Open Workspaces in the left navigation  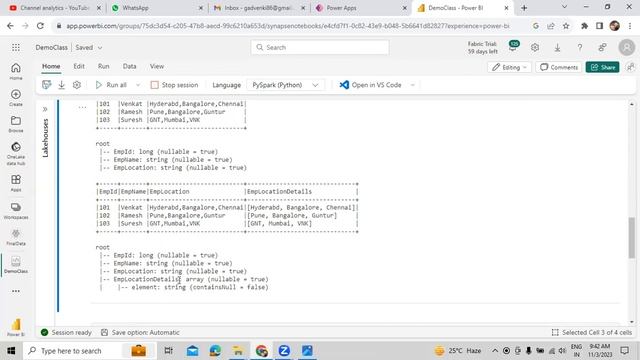16,211
